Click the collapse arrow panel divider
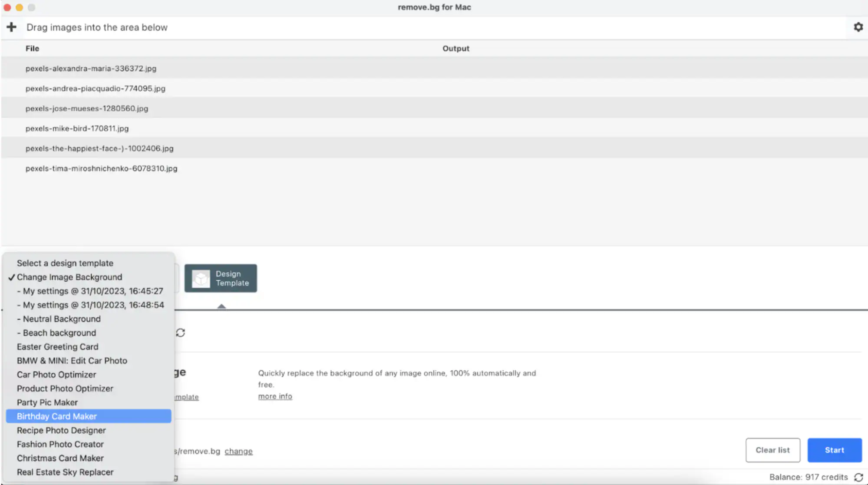This screenshot has width=868, height=485. 221,306
